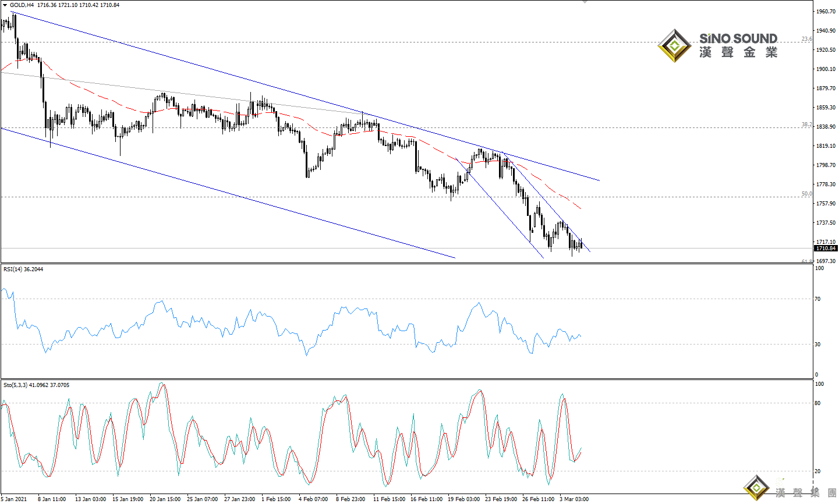Click the Sino Sound diamond logo icon
The height and width of the screenshot is (504, 839).
674,45
